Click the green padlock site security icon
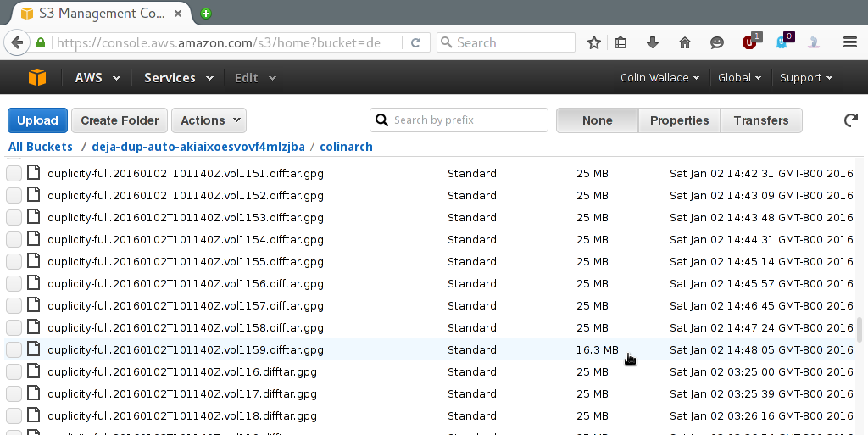Viewport: 868px width, 435px height. coord(41,42)
